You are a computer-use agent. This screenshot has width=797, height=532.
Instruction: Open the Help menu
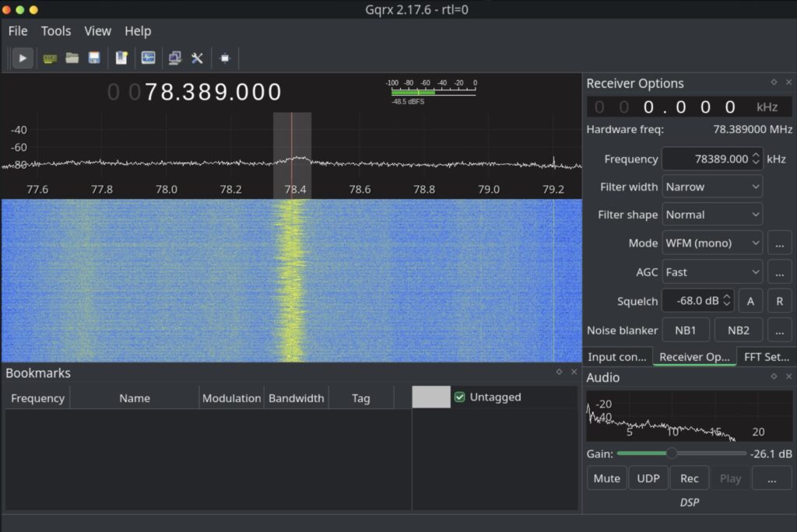pos(138,31)
